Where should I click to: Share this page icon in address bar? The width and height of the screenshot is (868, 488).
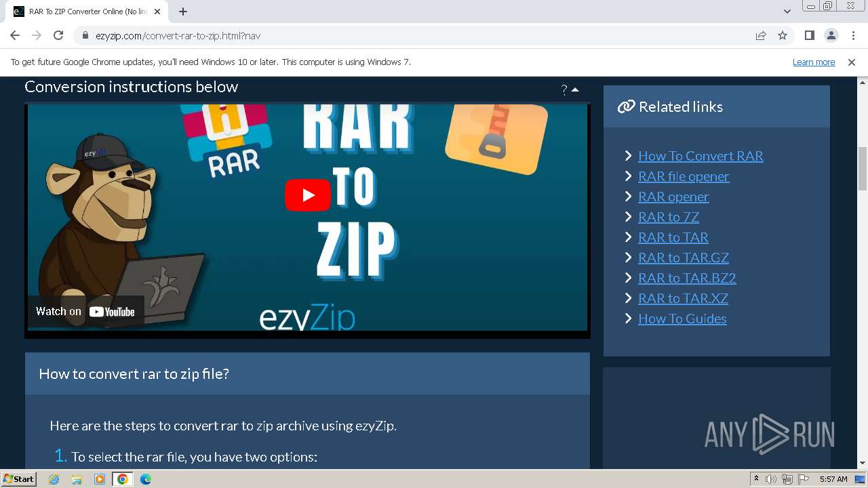pyautogui.click(x=761, y=36)
